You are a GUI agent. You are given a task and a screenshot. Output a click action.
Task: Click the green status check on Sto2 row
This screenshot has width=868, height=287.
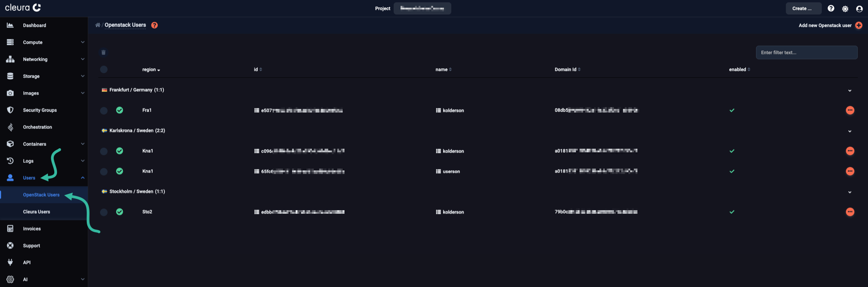coord(119,212)
